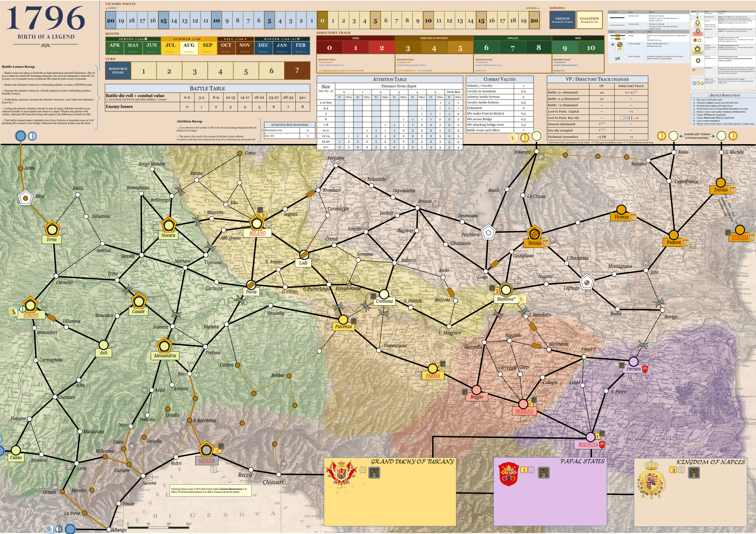Select the VENEZIA city name label
Image resolution: width=756 pixels, height=534 pixels.
(740, 237)
